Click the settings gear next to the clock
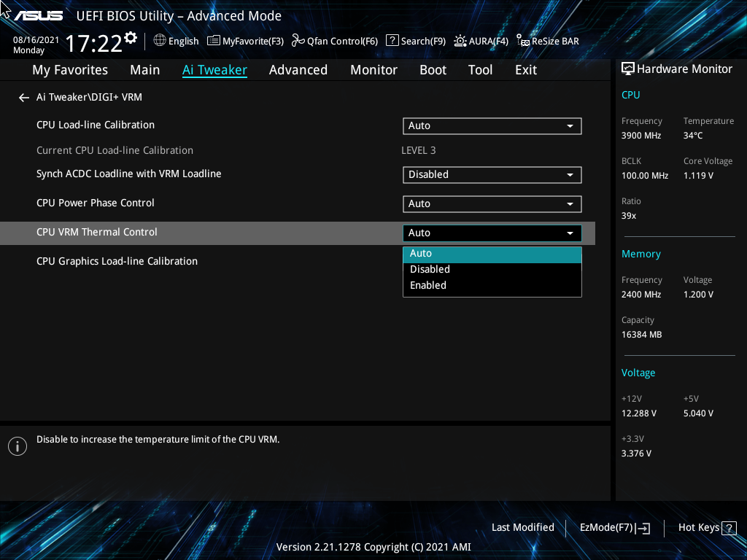This screenshot has width=747, height=560. pyautogui.click(x=131, y=38)
